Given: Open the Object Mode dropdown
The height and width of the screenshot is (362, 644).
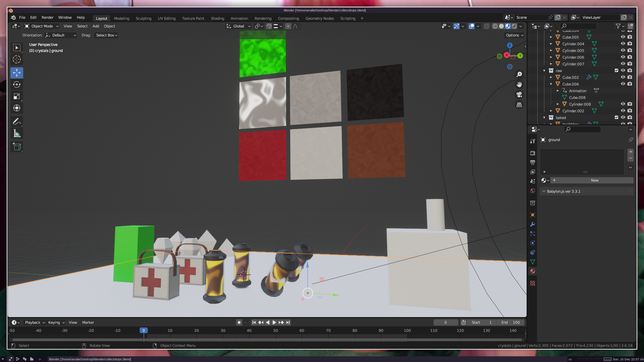Looking at the screenshot, I should 42,26.
